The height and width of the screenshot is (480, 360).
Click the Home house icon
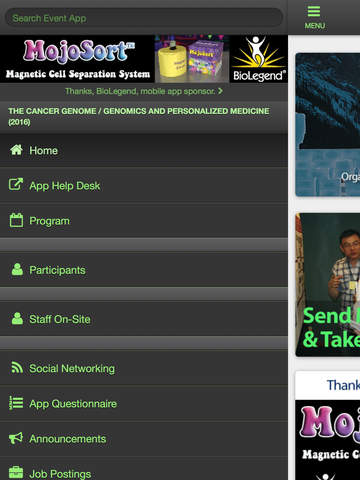point(16,150)
